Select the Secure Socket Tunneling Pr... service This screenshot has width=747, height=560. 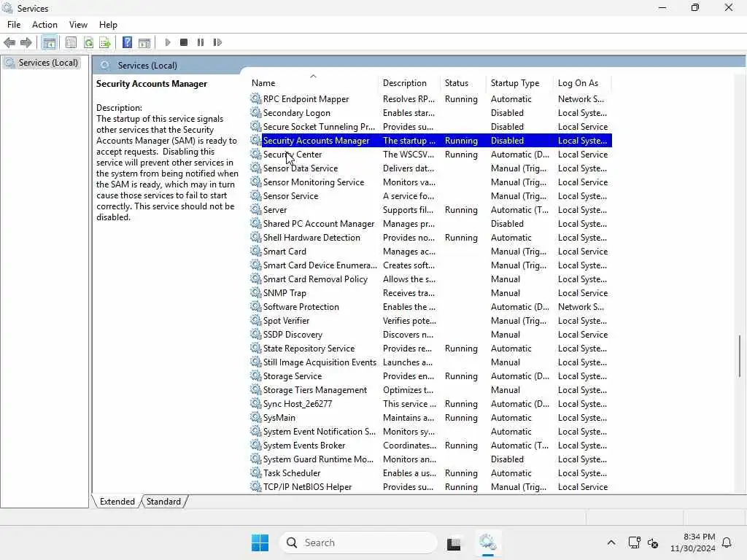[x=430, y=126]
